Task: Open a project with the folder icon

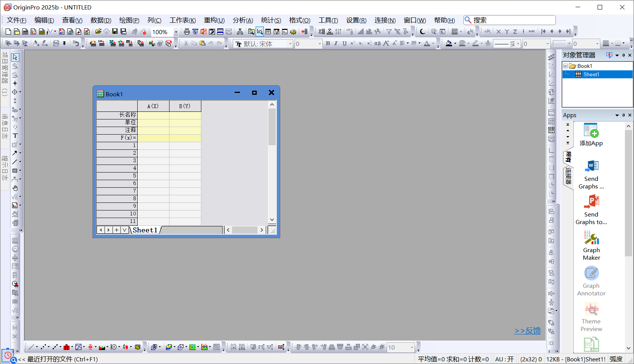Action: (x=98, y=31)
